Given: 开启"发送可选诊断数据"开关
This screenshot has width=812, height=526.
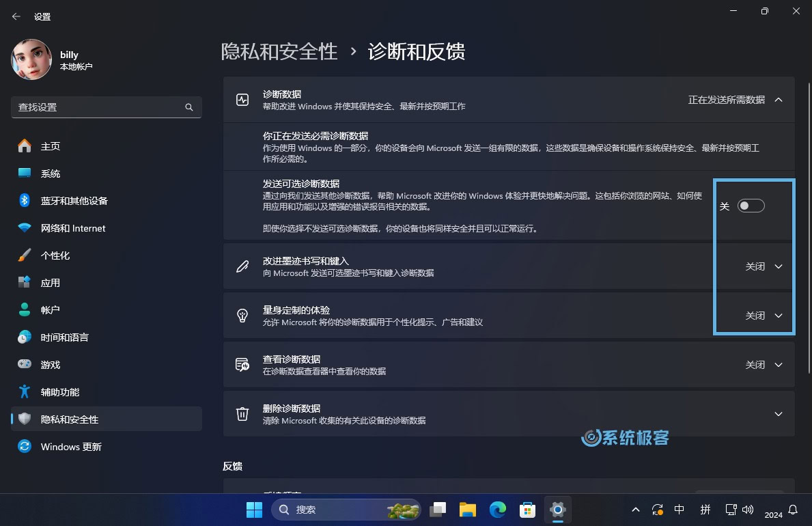Looking at the screenshot, I should tap(751, 205).
